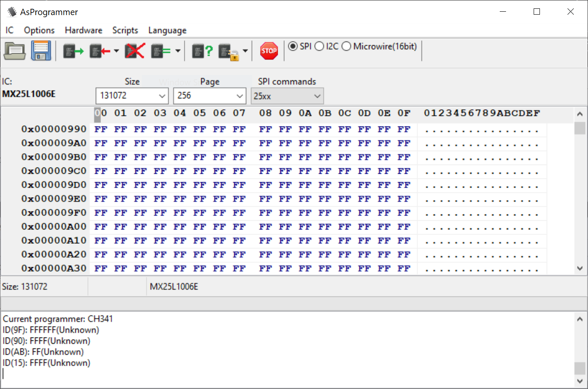Image resolution: width=588 pixels, height=389 pixels.
Task: Click the AsProgrammer chip icon in the title bar
Action: tap(12, 12)
